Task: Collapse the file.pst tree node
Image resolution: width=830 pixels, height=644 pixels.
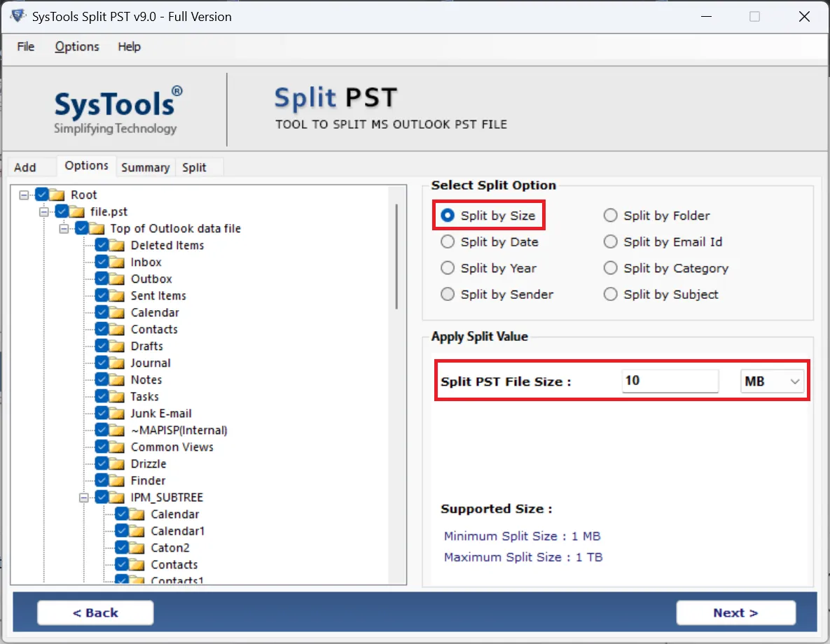Action: click(44, 212)
